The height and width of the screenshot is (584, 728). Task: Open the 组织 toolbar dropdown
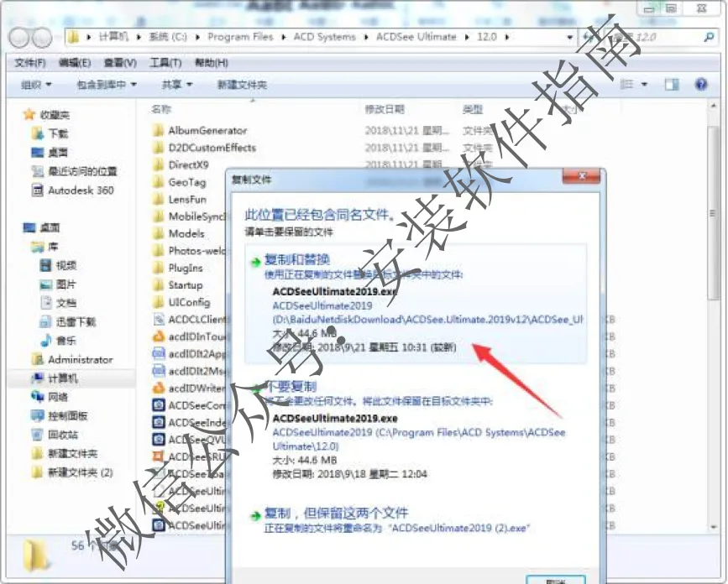tap(36, 85)
